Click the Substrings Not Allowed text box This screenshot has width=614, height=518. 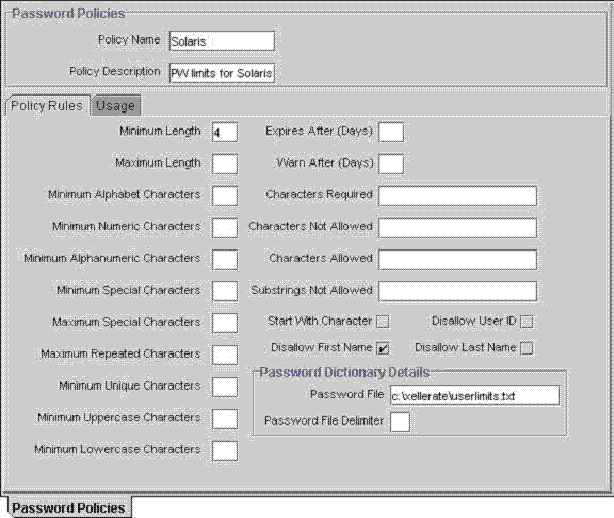click(x=457, y=291)
